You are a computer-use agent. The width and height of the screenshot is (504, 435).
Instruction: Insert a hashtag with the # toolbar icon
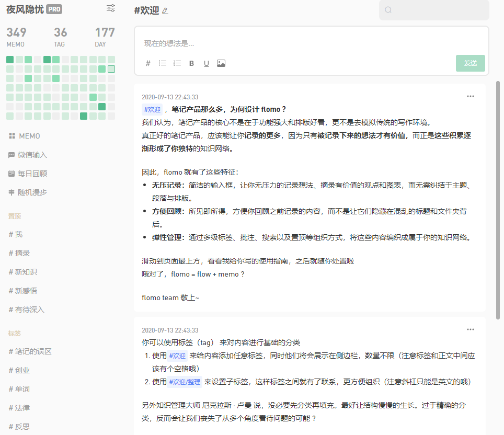(148, 63)
